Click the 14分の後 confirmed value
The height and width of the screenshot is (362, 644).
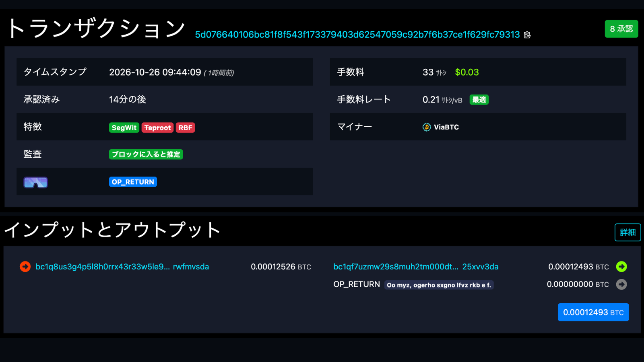128,99
